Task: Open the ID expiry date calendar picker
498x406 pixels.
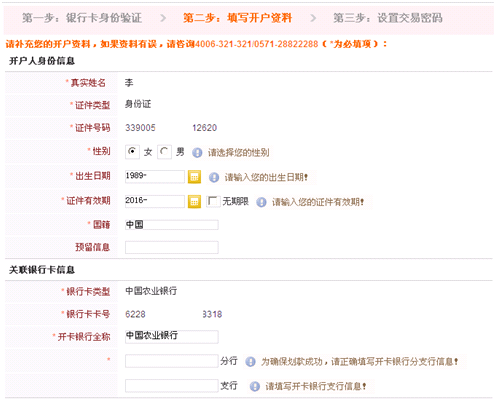Action: 194,202
